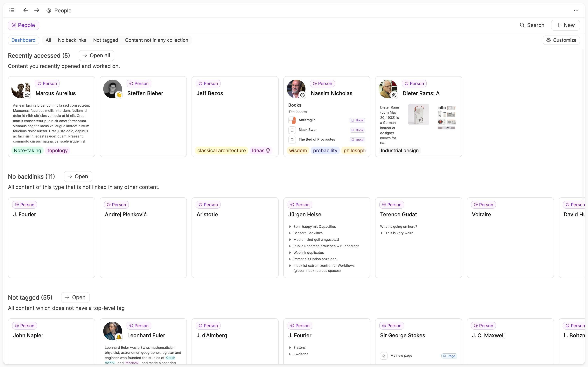588x367 pixels.
Task: Click the People icon in the header pill
Action: point(14,25)
